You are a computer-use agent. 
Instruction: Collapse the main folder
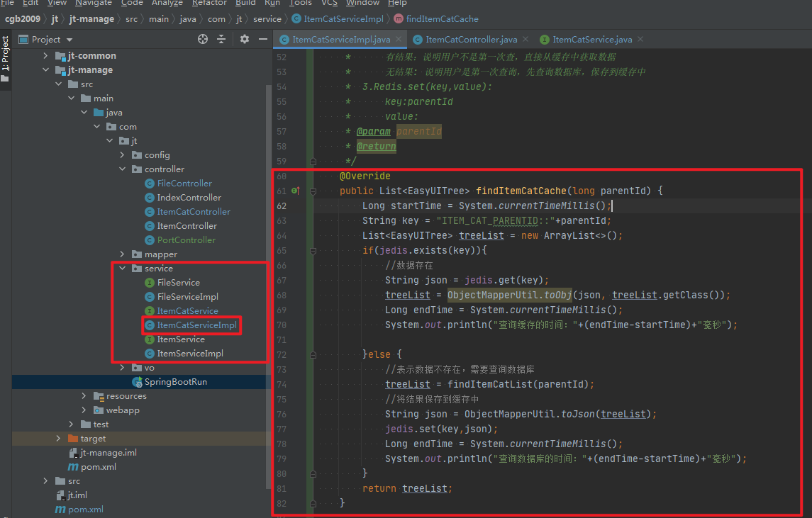(x=72, y=98)
